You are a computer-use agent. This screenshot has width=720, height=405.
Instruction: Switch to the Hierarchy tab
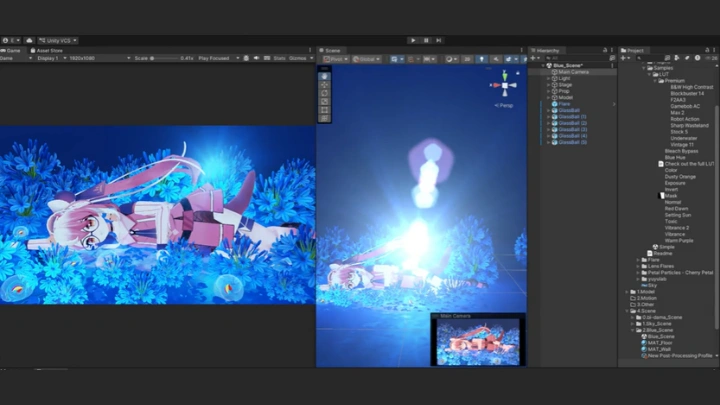tap(545, 51)
